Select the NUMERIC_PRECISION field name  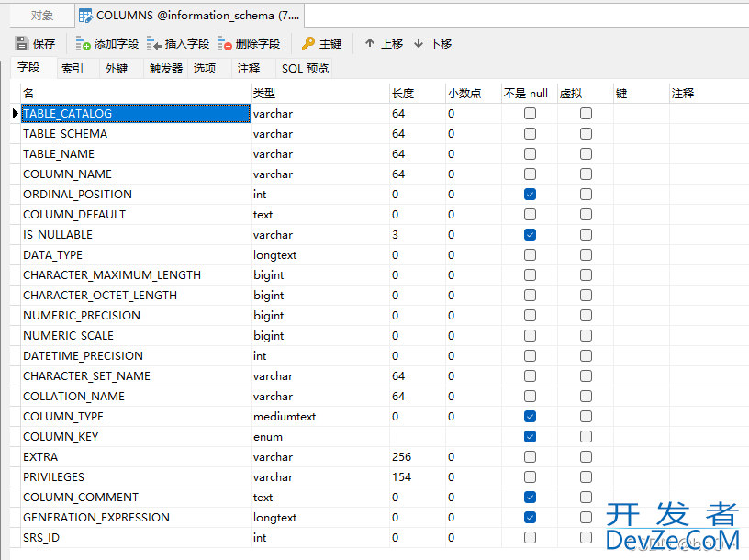[x=82, y=316]
